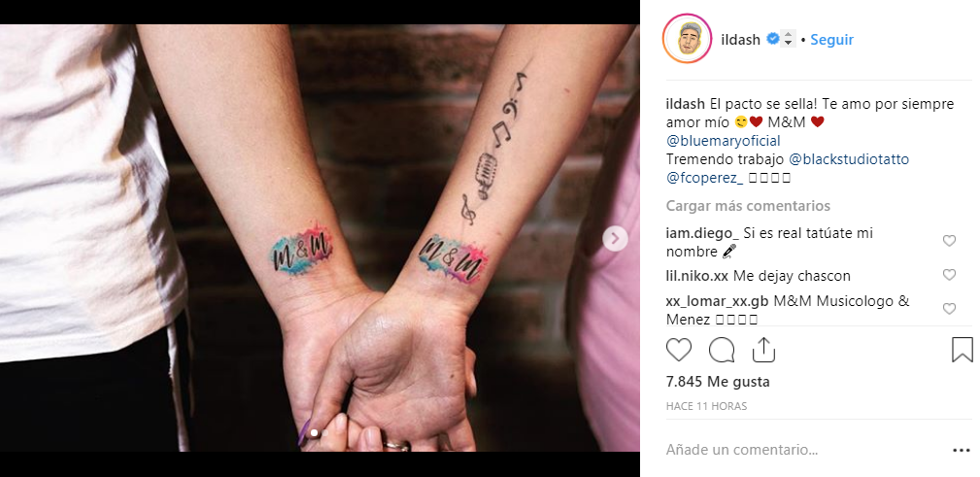View who liked via 7.845 Me gusta
Viewport: 980px width, 477px height.
[x=718, y=382]
